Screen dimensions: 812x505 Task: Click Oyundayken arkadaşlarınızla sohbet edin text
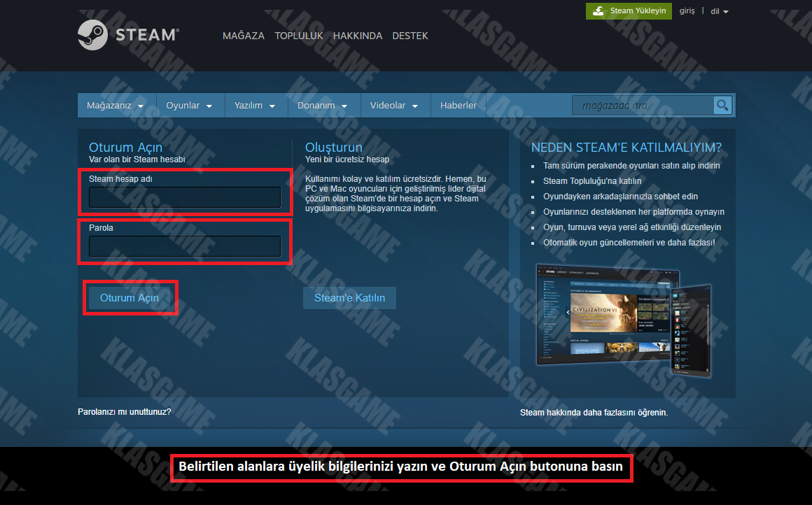(x=620, y=197)
